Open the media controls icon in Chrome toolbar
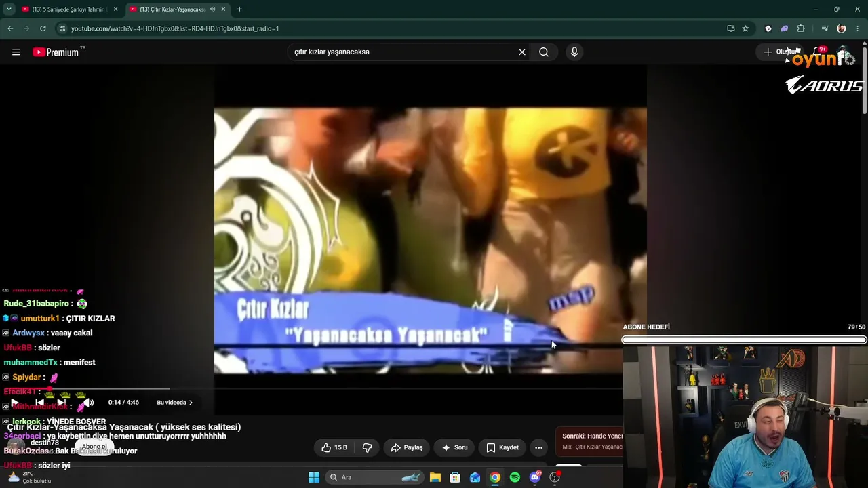Viewport: 868px width, 488px height. click(x=825, y=28)
